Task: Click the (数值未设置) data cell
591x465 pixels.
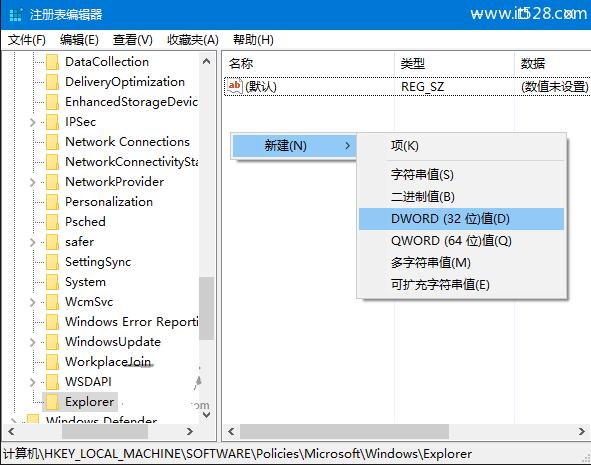Action: [554, 87]
